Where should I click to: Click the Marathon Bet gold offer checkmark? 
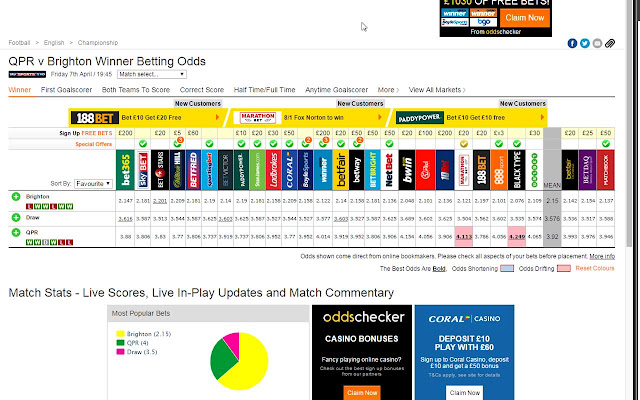click(464, 144)
